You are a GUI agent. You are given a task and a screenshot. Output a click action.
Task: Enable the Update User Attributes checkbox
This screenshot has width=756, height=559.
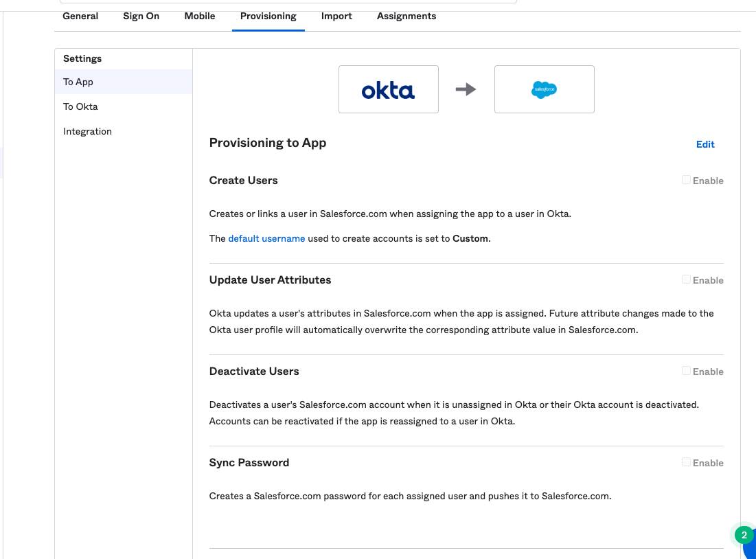coord(686,279)
